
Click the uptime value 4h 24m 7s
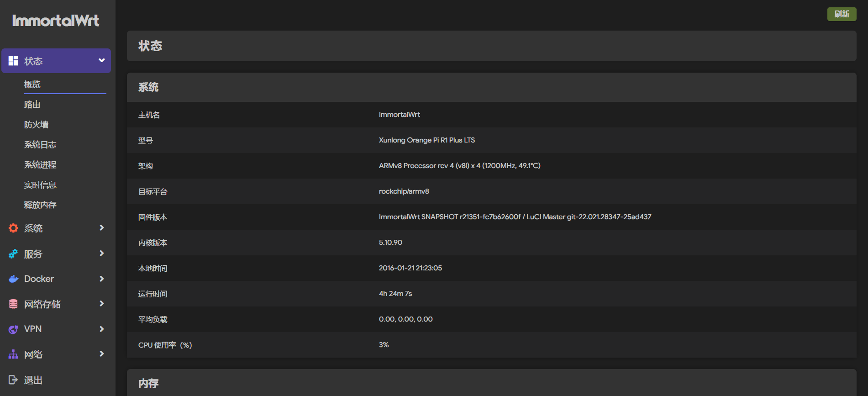(395, 294)
